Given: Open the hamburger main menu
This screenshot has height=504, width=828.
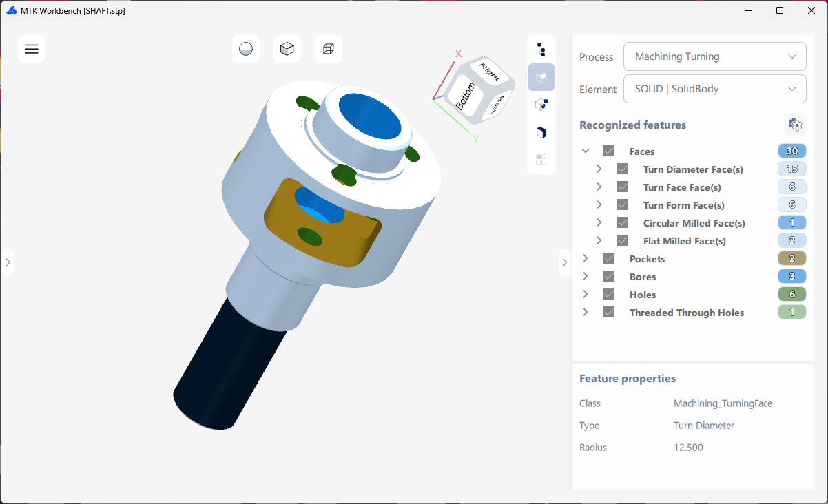Looking at the screenshot, I should tap(32, 49).
